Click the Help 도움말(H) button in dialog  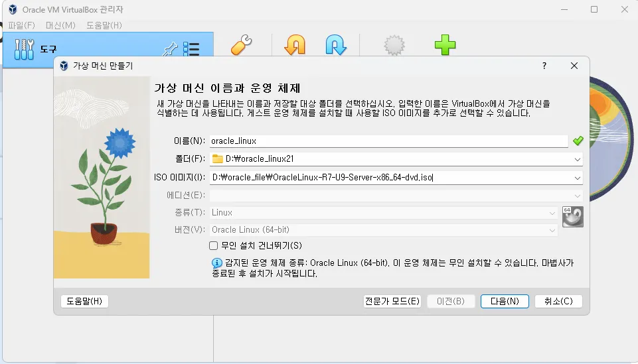pyautogui.click(x=84, y=301)
